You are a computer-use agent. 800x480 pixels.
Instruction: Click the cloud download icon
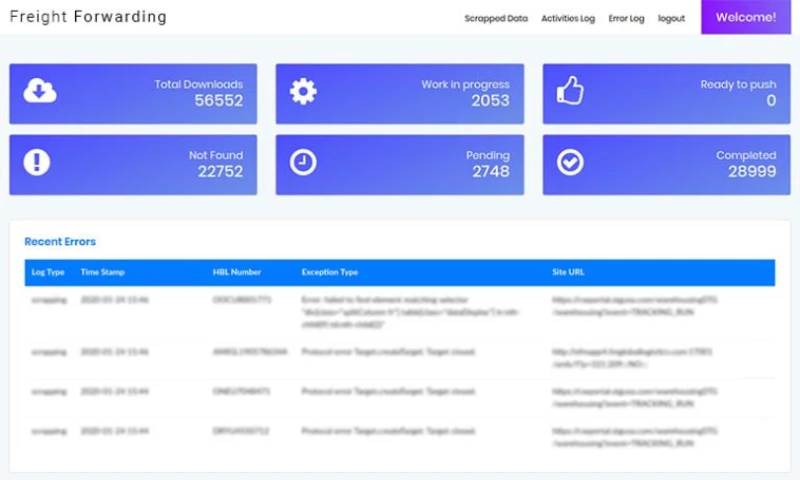click(x=40, y=92)
